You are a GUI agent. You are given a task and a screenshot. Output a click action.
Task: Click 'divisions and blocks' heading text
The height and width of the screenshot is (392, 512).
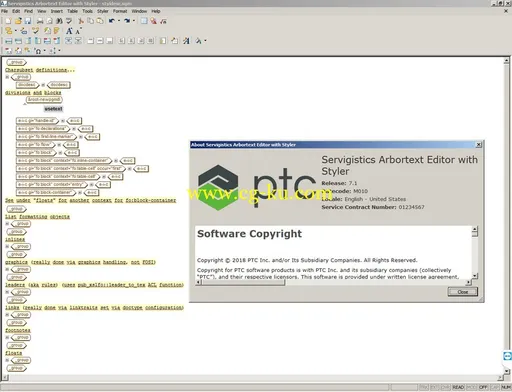(x=33, y=93)
